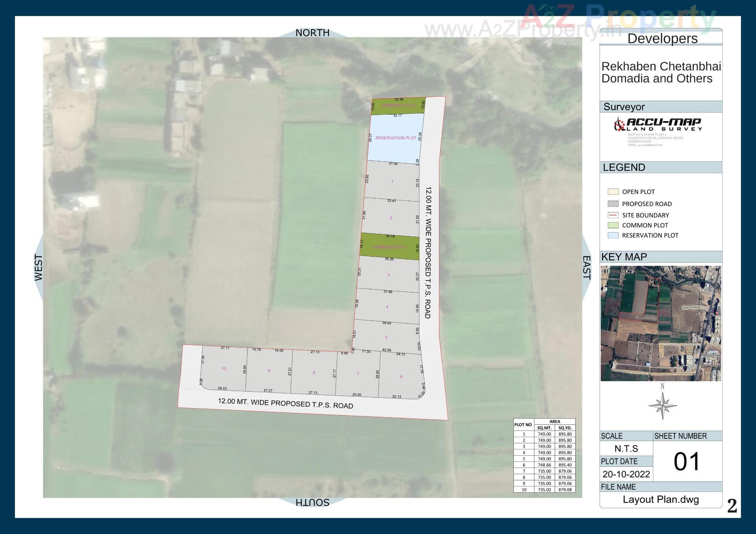Viewport: 756px width, 534px height.
Task: Select the Proposed Road legend symbol
Action: pos(613,204)
